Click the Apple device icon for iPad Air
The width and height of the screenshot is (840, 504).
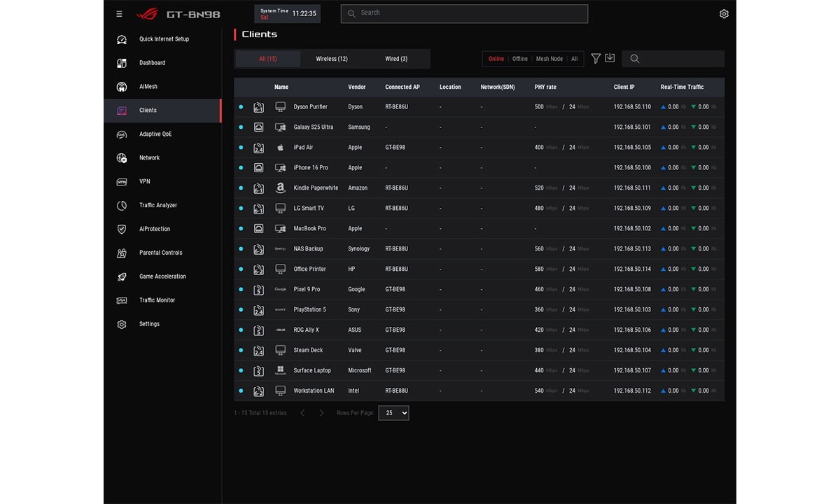[280, 148]
